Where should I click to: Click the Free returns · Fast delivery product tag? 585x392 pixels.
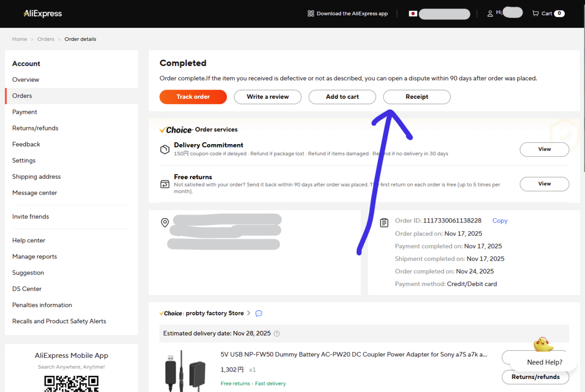pyautogui.click(x=253, y=384)
